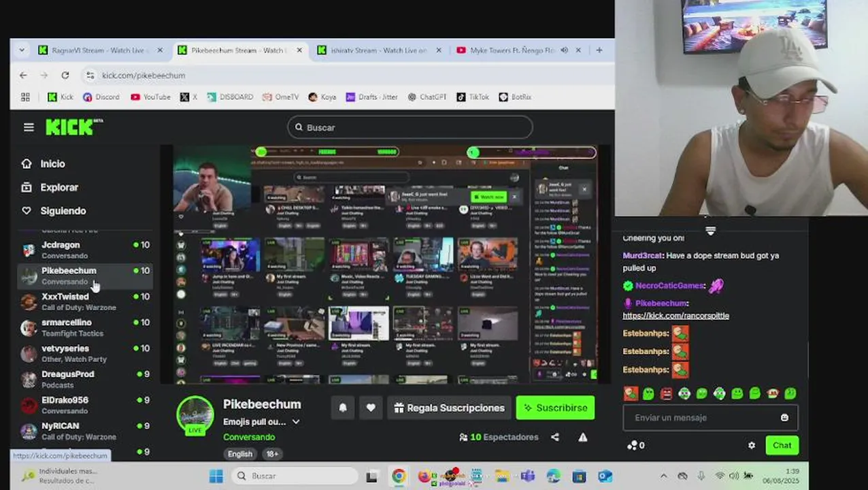The height and width of the screenshot is (490, 868).
Task: Open the YouTube bookmark
Action: coord(150,97)
